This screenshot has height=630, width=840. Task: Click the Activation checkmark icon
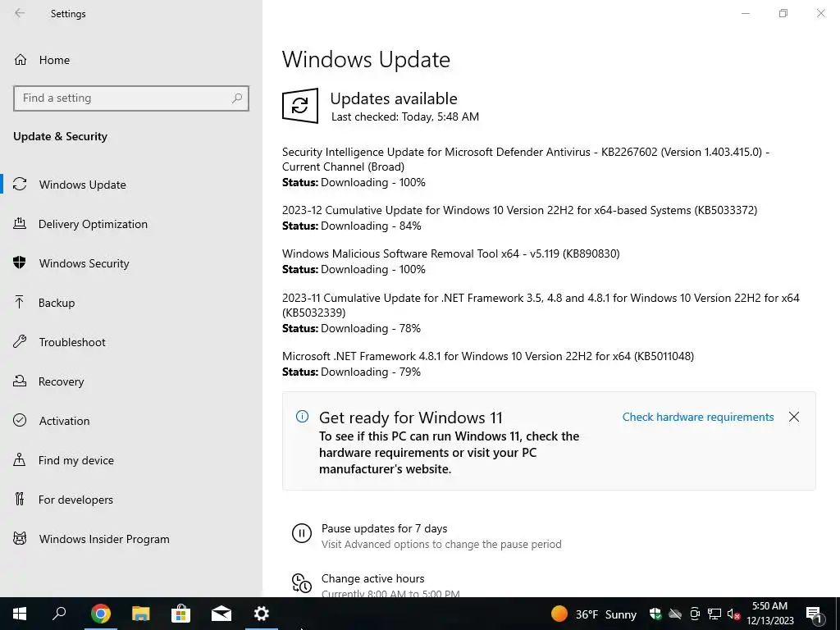(20, 421)
